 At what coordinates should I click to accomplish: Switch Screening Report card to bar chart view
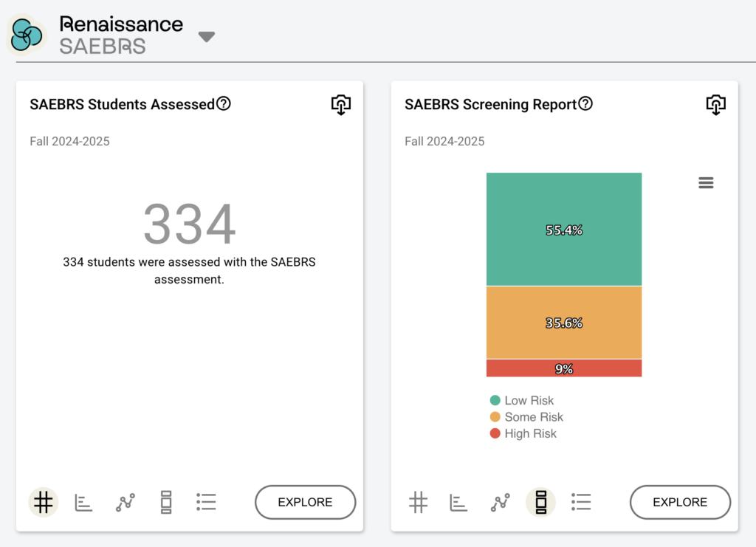click(458, 503)
